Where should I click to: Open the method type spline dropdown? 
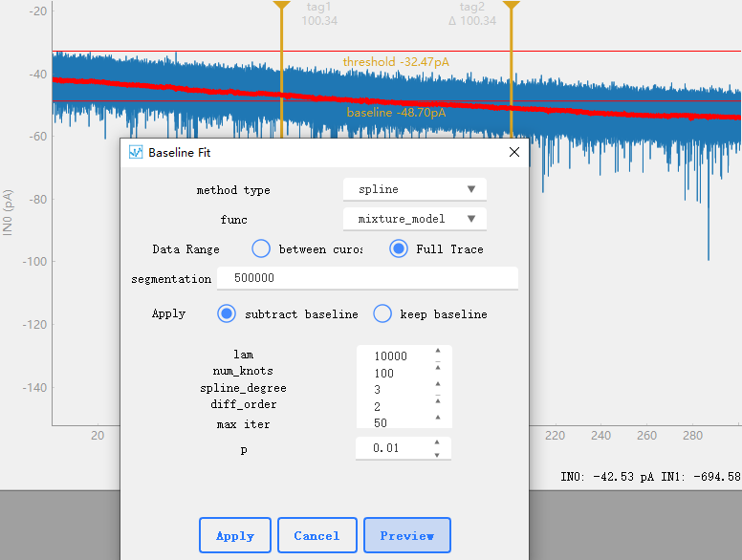click(x=415, y=189)
